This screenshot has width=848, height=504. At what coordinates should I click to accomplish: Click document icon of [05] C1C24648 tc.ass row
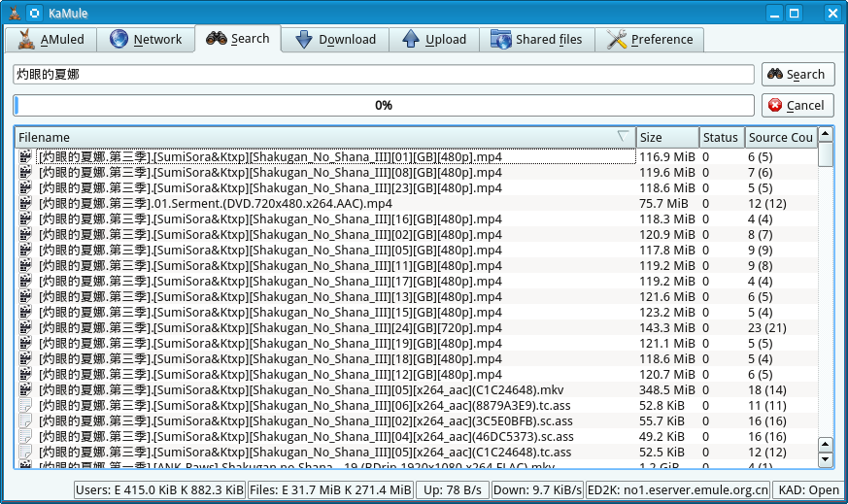click(25, 453)
